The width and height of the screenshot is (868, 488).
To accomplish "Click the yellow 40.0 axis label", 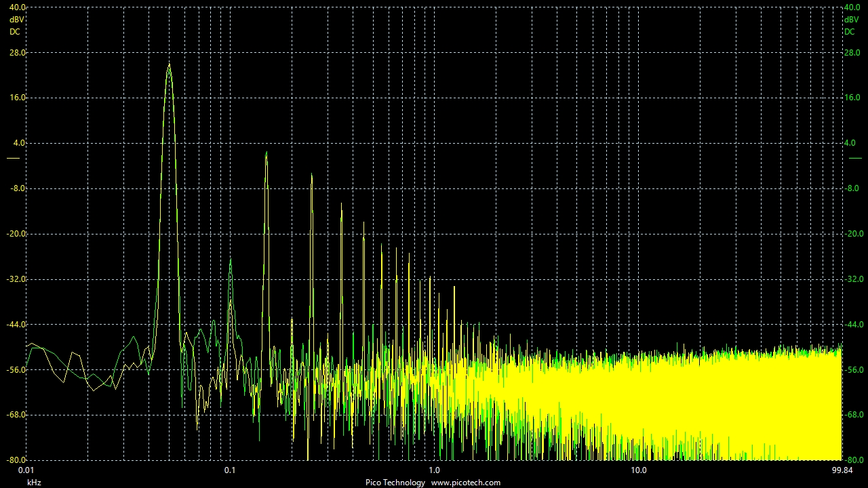I will click(x=17, y=7).
